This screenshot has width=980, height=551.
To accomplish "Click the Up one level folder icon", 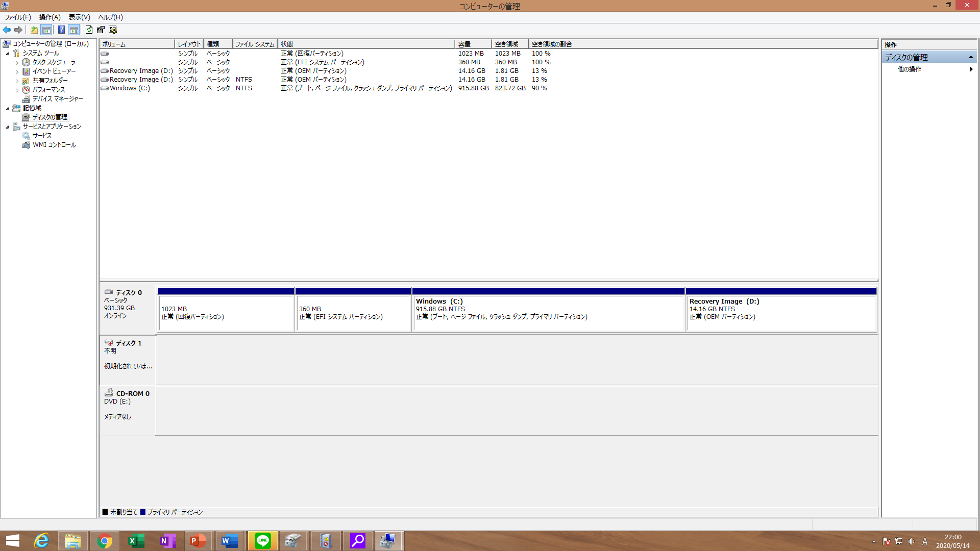I will 34,30.
